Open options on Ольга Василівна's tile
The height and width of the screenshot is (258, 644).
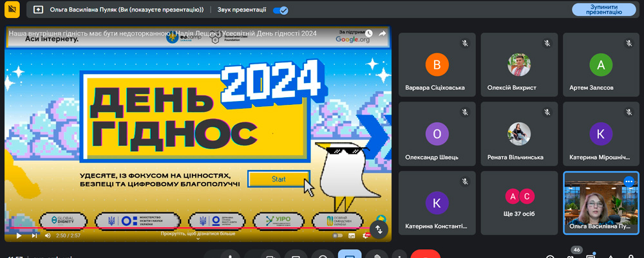tap(629, 181)
